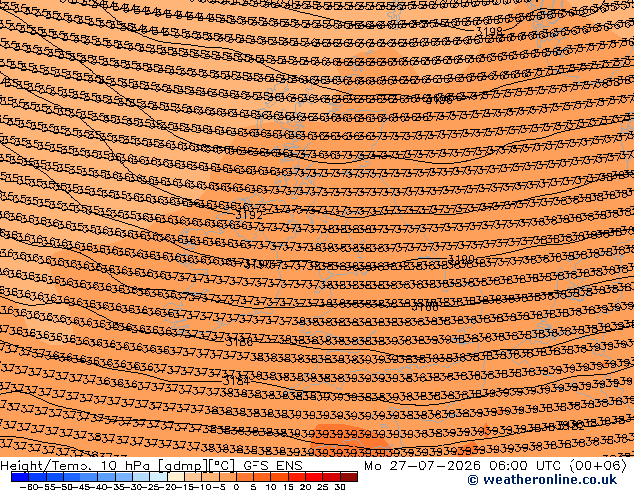Click legend swatch between 20 and 25
Viewport: 634px width, 490px height.
314,477
